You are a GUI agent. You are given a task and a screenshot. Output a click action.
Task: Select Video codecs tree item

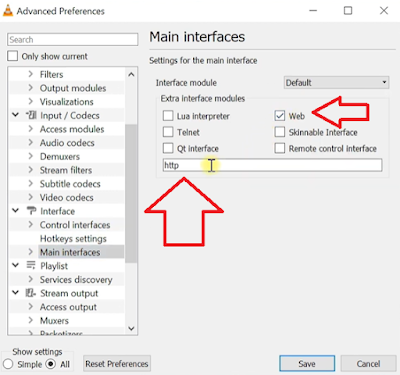66,197
